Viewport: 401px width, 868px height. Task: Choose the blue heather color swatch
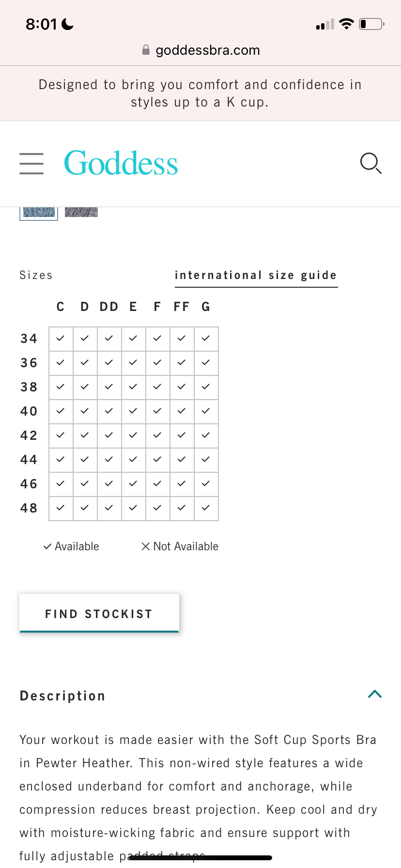pyautogui.click(x=39, y=213)
